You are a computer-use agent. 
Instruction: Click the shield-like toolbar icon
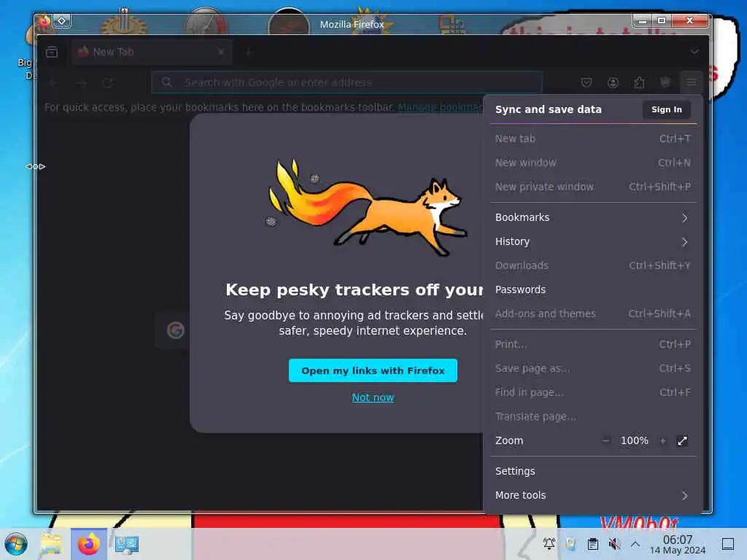coord(665,82)
